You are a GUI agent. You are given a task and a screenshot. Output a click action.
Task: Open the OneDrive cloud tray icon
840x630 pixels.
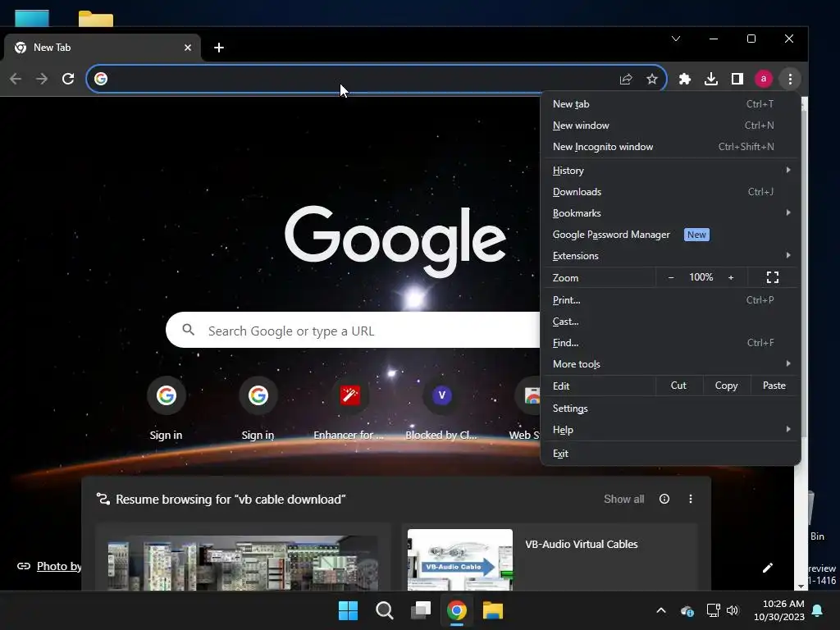tap(687, 610)
